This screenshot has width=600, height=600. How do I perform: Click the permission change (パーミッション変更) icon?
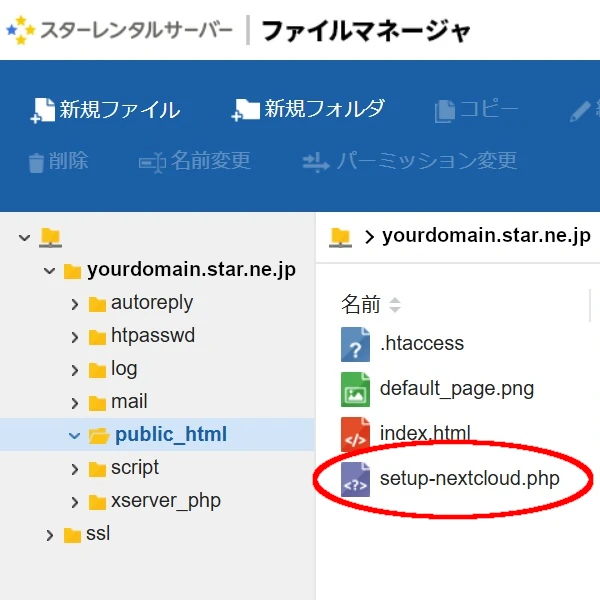click(316, 163)
